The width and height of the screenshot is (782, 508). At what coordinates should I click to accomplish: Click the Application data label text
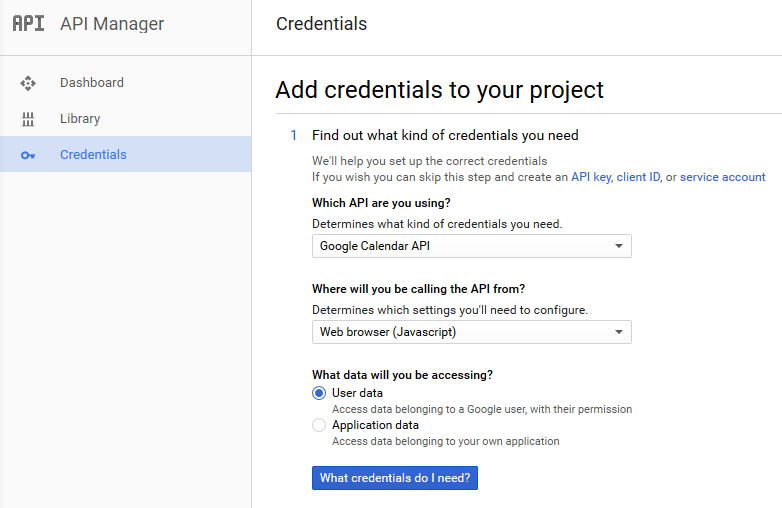click(x=376, y=425)
